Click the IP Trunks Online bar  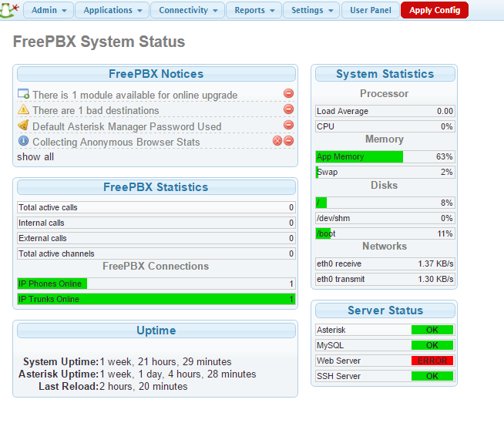(x=156, y=299)
